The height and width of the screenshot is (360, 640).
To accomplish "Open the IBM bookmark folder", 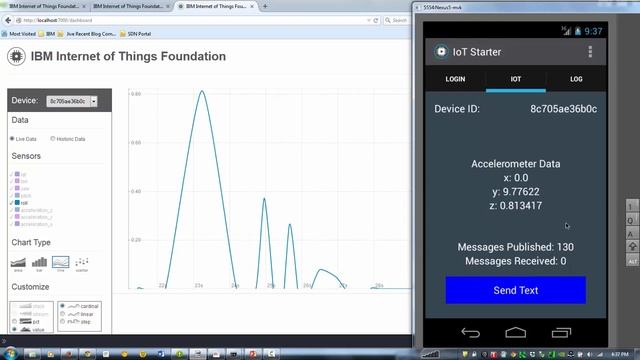I will (x=47, y=34).
